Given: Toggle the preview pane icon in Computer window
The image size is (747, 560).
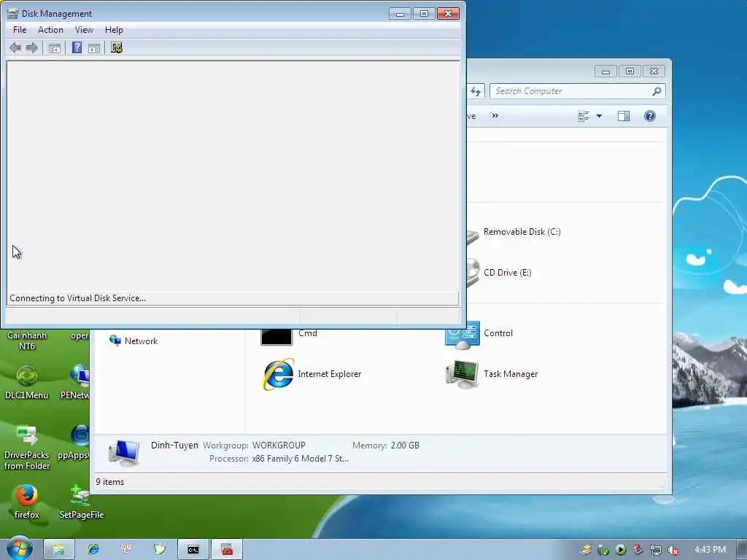Looking at the screenshot, I should [624, 116].
